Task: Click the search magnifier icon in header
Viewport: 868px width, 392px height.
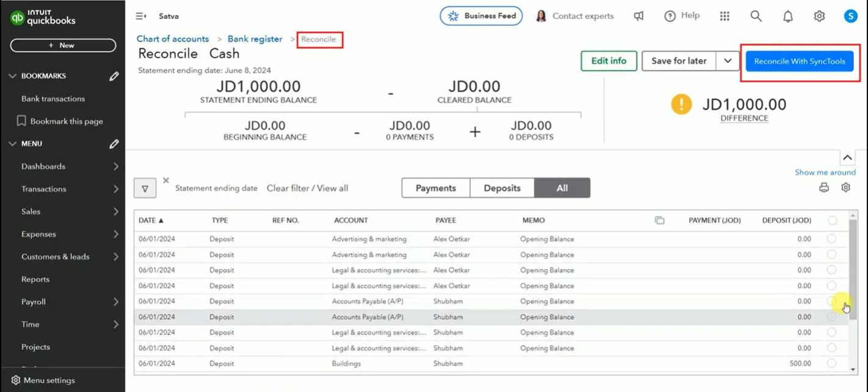Action: click(x=756, y=17)
